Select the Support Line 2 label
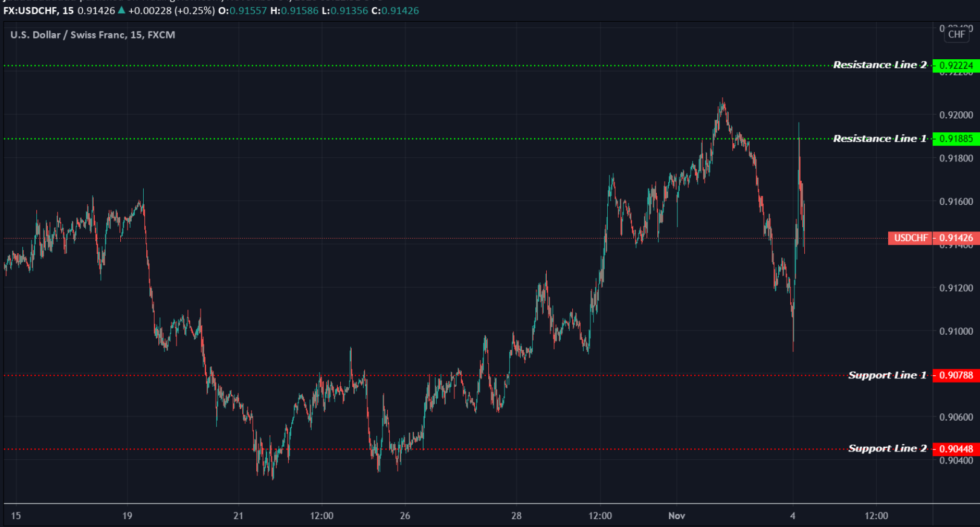Screen dimensions: 980x527 point(887,448)
